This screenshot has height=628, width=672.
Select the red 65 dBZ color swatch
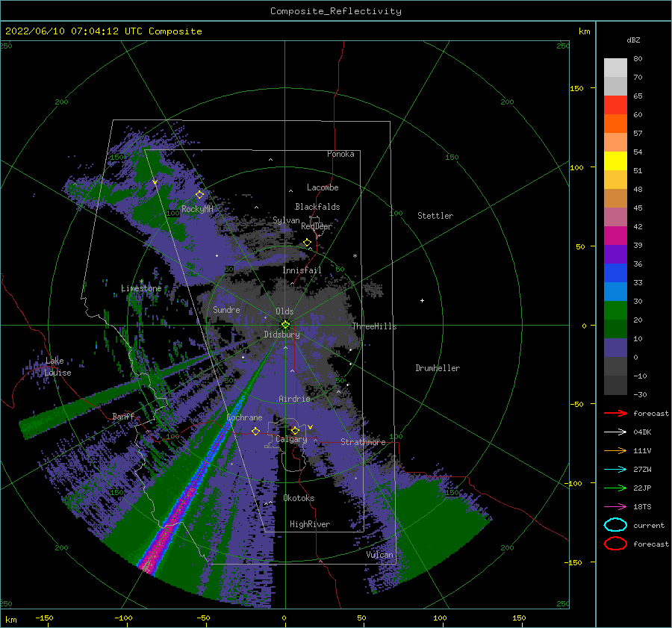[x=615, y=105]
